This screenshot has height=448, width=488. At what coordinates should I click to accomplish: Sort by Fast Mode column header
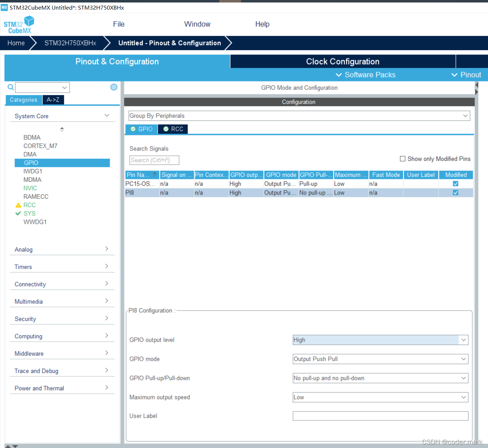coord(386,175)
